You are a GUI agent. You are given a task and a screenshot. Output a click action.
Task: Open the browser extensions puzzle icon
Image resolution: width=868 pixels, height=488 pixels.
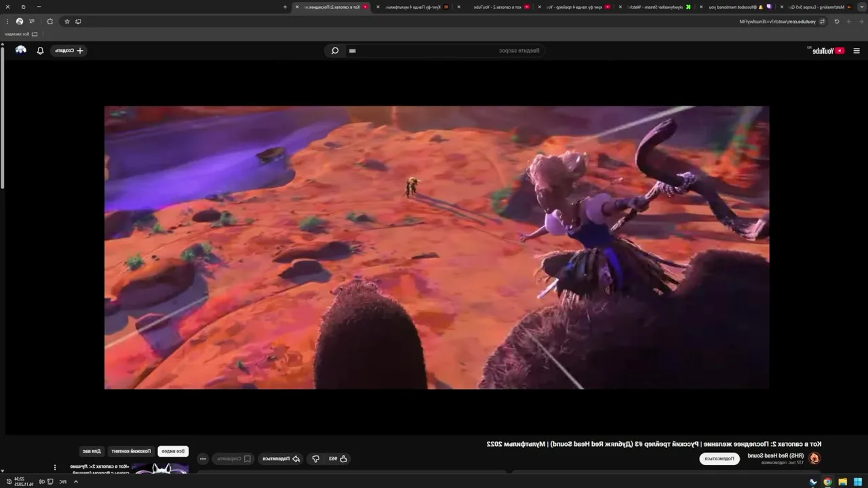pos(50,21)
